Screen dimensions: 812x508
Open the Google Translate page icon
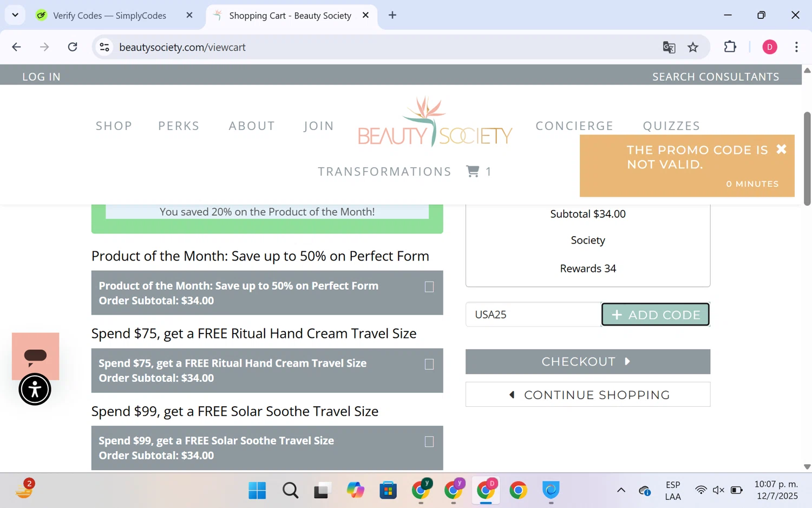669,47
